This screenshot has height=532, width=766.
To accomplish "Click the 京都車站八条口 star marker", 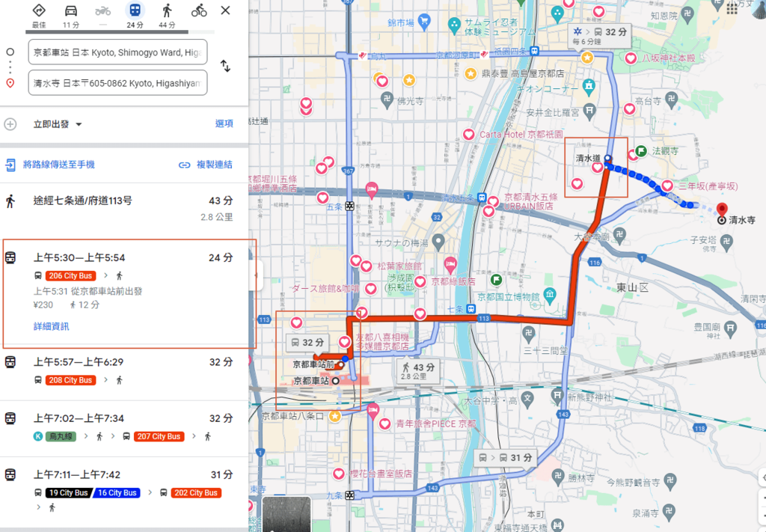I will coord(334,416).
